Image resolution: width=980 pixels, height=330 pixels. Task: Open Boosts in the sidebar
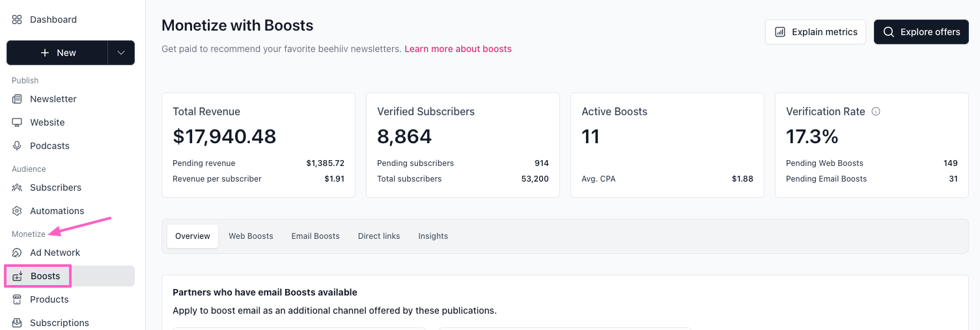point(45,276)
